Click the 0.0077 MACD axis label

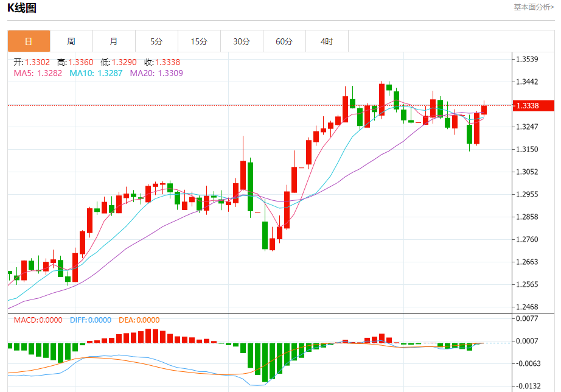[527, 318]
